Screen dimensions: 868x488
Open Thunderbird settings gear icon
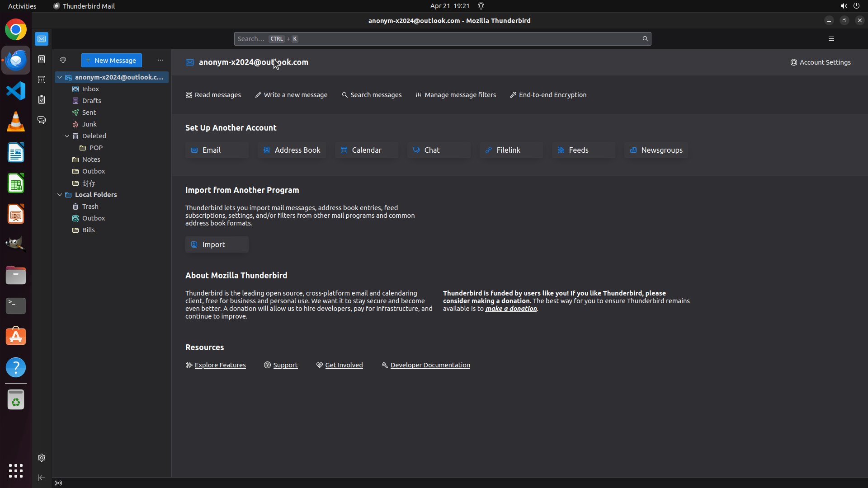42,458
